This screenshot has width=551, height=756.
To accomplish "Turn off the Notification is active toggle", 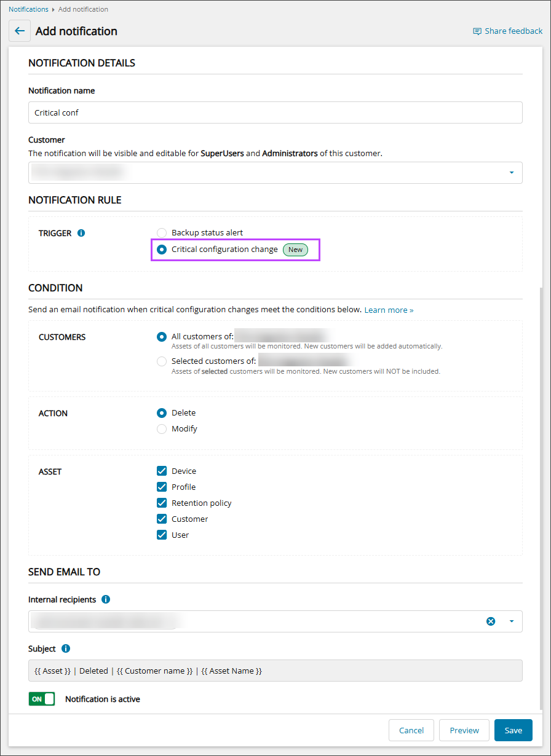I will [42, 699].
